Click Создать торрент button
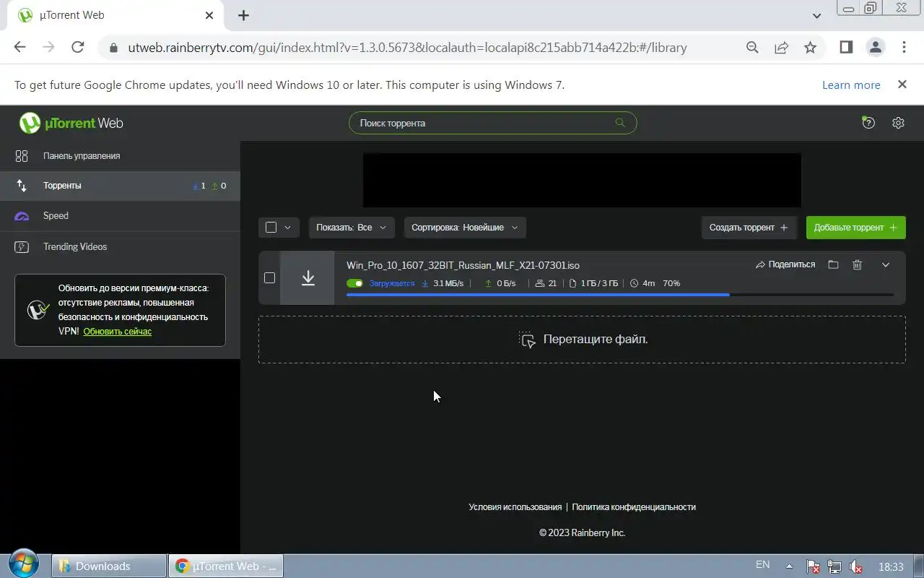The image size is (924, 578). click(749, 228)
